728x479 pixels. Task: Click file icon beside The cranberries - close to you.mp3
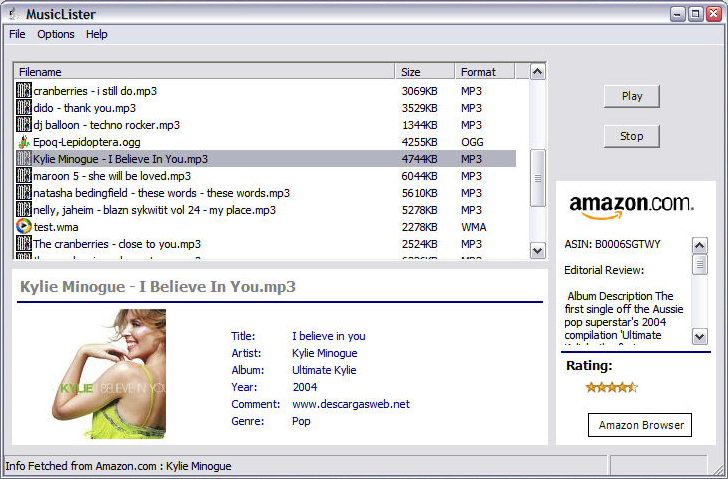[x=24, y=244]
